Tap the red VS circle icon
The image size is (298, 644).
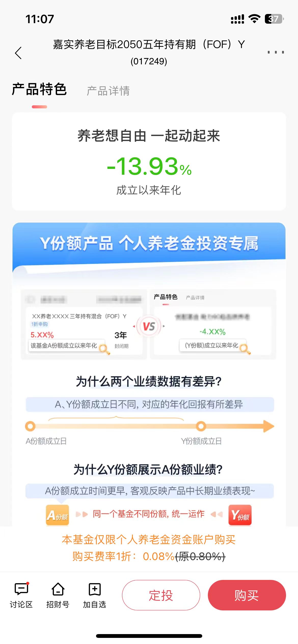coord(149,326)
